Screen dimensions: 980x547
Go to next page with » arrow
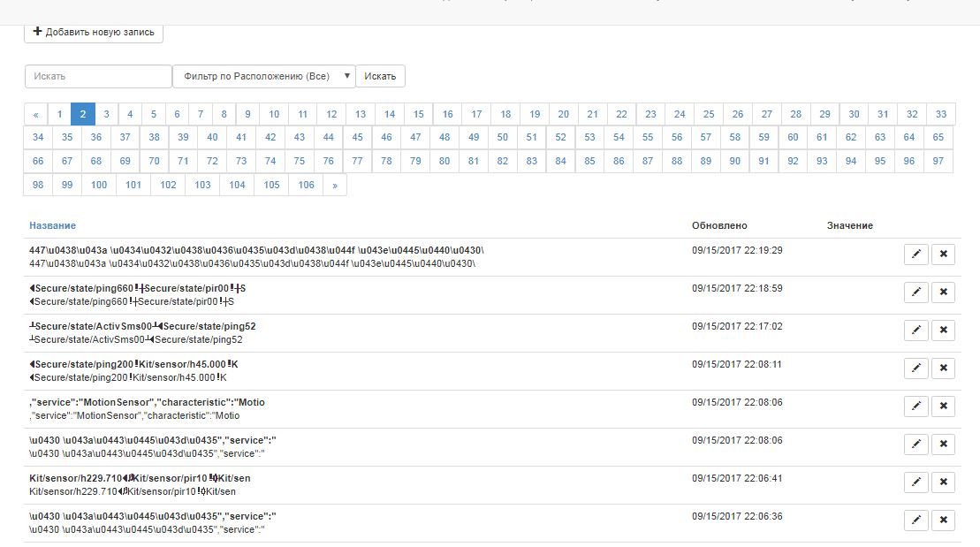[335, 186]
